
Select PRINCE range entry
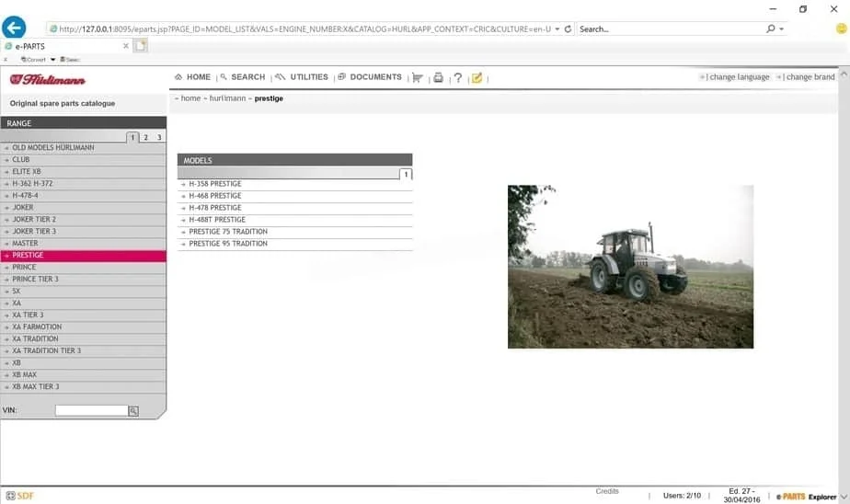click(x=84, y=267)
